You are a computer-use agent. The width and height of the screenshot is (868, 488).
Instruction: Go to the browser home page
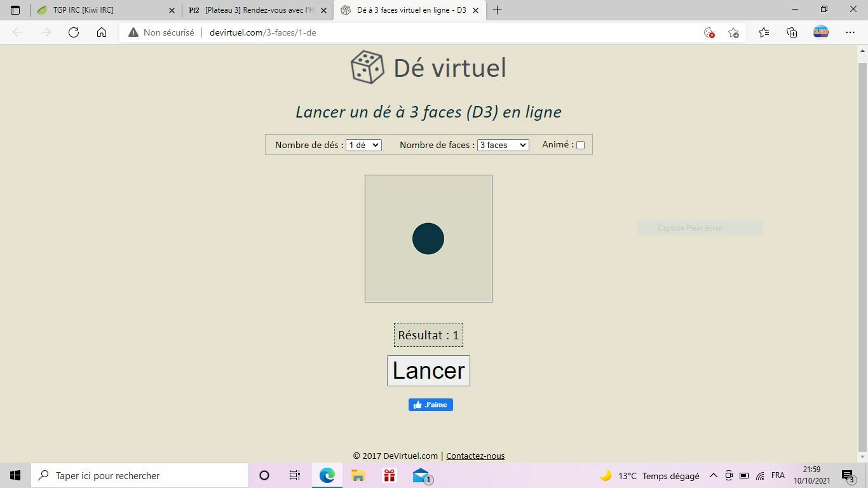(102, 32)
